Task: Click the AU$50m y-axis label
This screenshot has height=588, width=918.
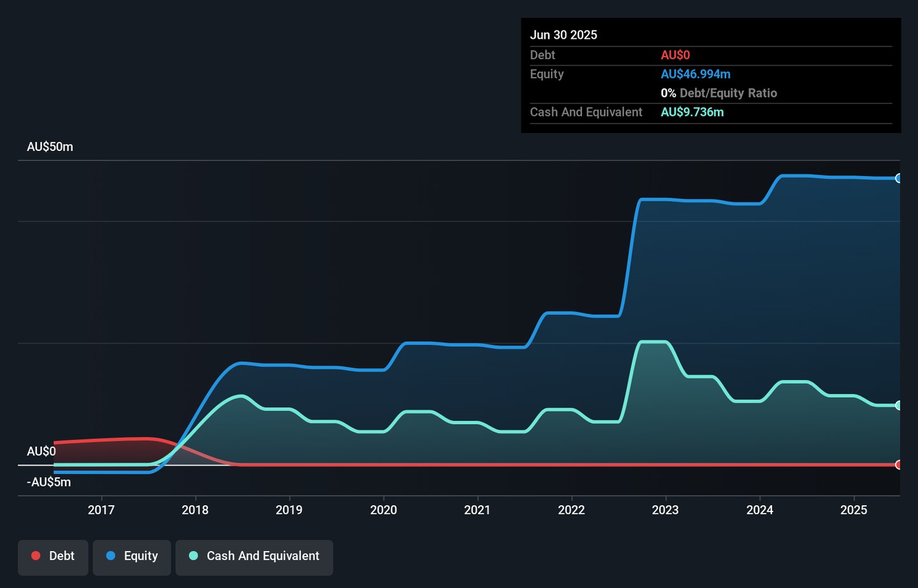Action: 50,147
